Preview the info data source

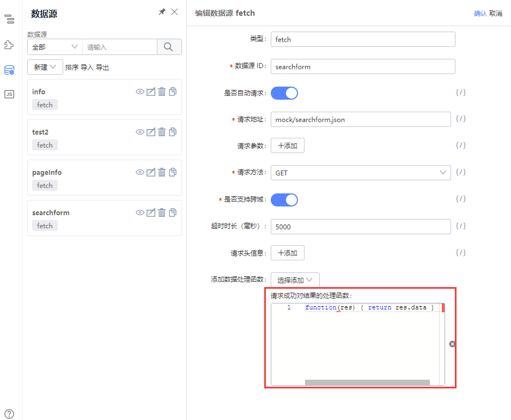[x=140, y=92]
